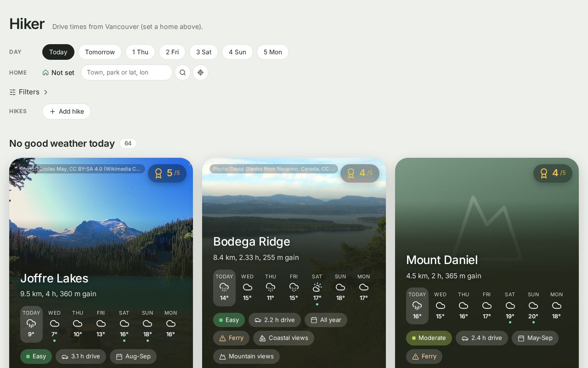Image resolution: width=588 pixels, height=368 pixels.
Task: Click Mount Daniel 2.4 h drive chip
Action: point(482,338)
